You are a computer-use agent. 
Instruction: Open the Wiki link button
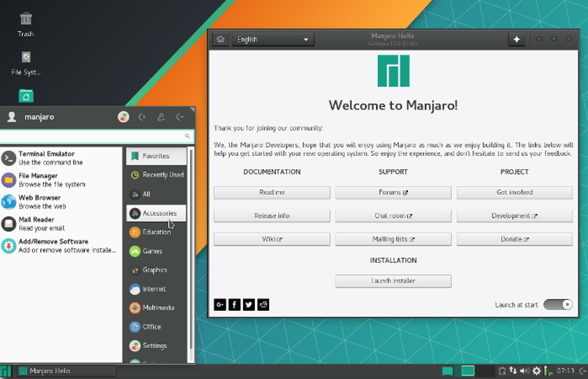(x=272, y=239)
